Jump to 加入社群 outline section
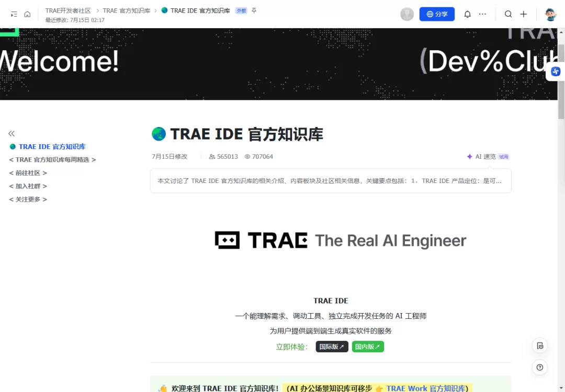Image resolution: width=565 pixels, height=392 pixels. [28, 186]
